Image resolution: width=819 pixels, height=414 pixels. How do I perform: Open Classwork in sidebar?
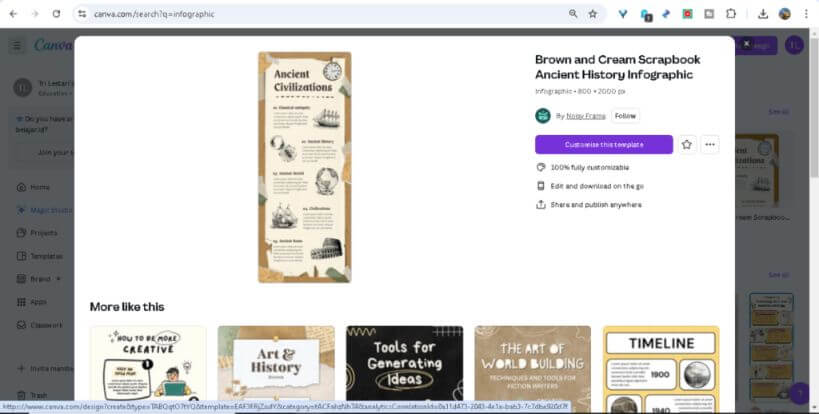click(x=40, y=325)
